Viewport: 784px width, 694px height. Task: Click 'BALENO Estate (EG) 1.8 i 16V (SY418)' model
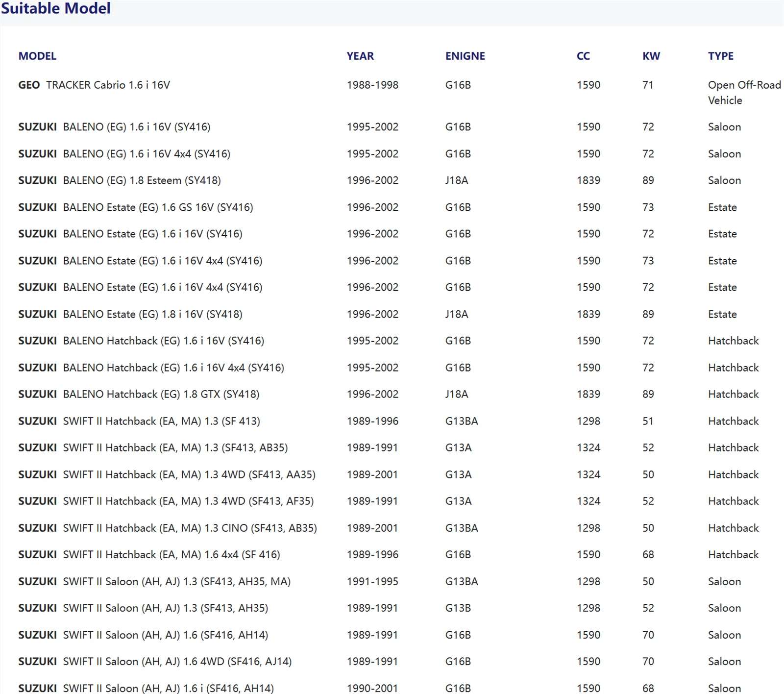153,314
